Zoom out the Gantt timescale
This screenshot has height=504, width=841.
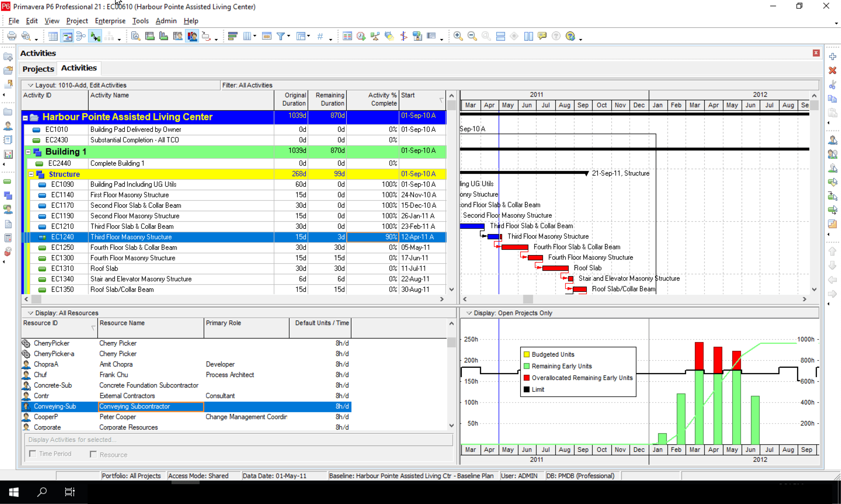coord(472,36)
